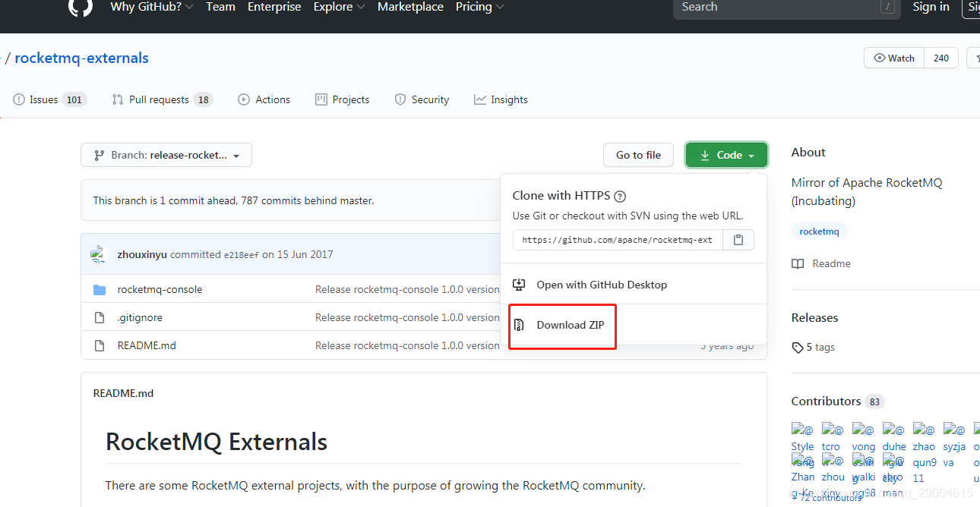Image resolution: width=980 pixels, height=507 pixels.
Task: Open commit message on .gitignore row
Action: 407,317
